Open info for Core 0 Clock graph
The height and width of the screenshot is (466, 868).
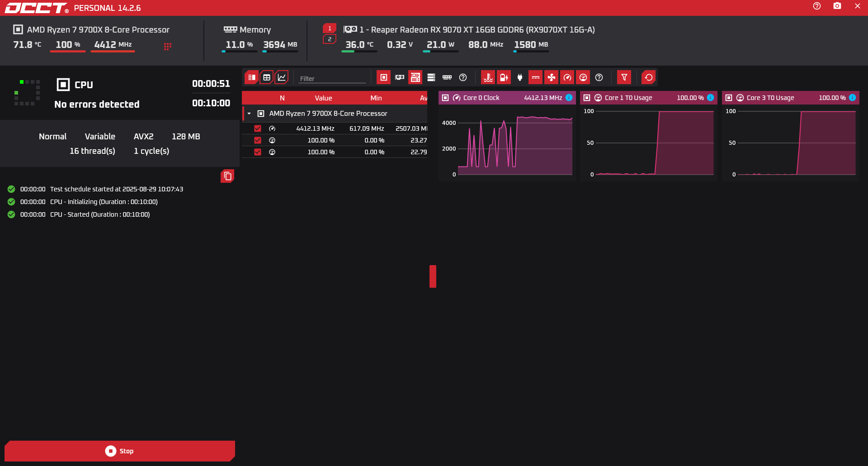pos(569,98)
